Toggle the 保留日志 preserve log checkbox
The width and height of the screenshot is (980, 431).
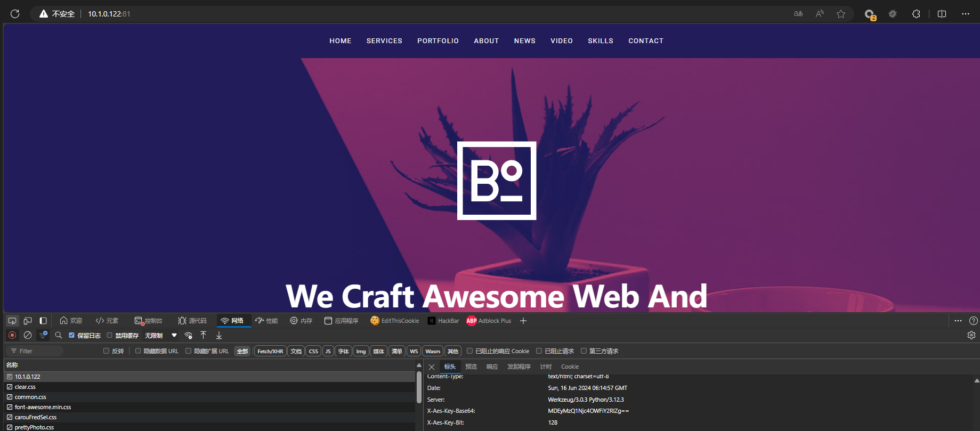pyautogui.click(x=71, y=335)
